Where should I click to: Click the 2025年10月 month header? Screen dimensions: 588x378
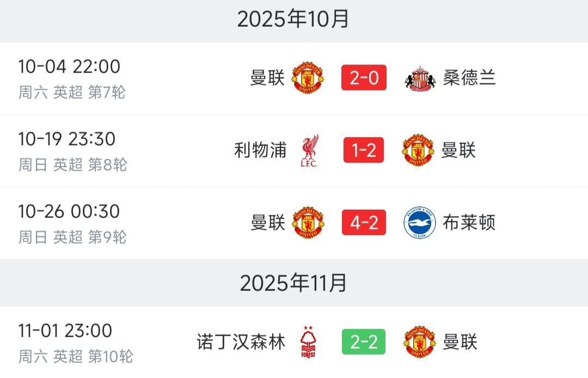[x=294, y=20]
